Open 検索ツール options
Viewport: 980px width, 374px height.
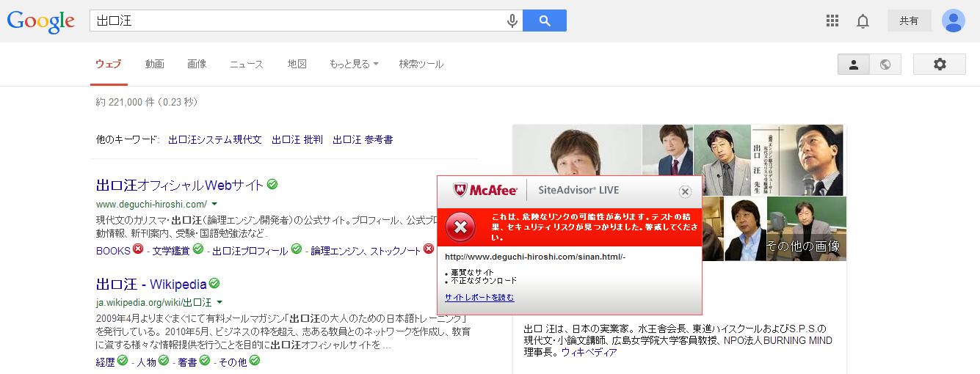coord(421,64)
